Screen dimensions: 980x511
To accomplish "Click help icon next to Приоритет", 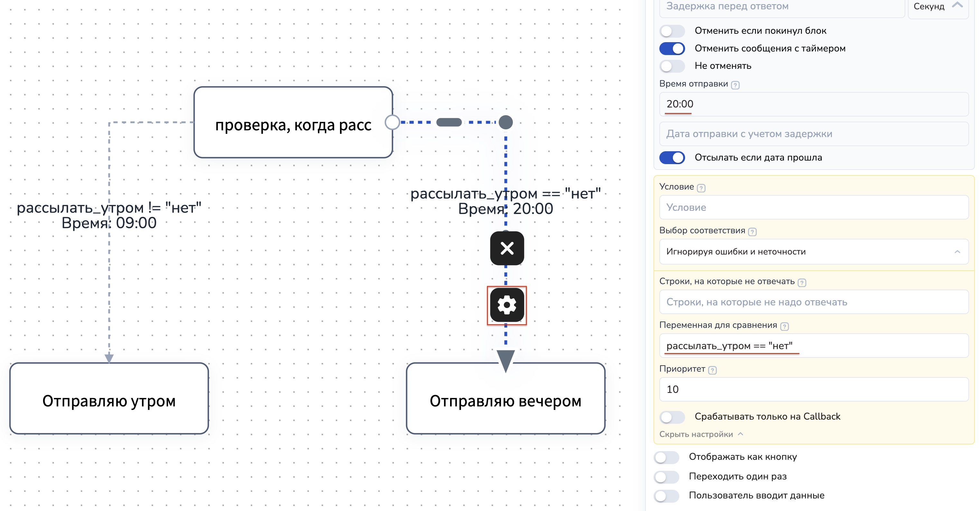I will click(x=712, y=370).
